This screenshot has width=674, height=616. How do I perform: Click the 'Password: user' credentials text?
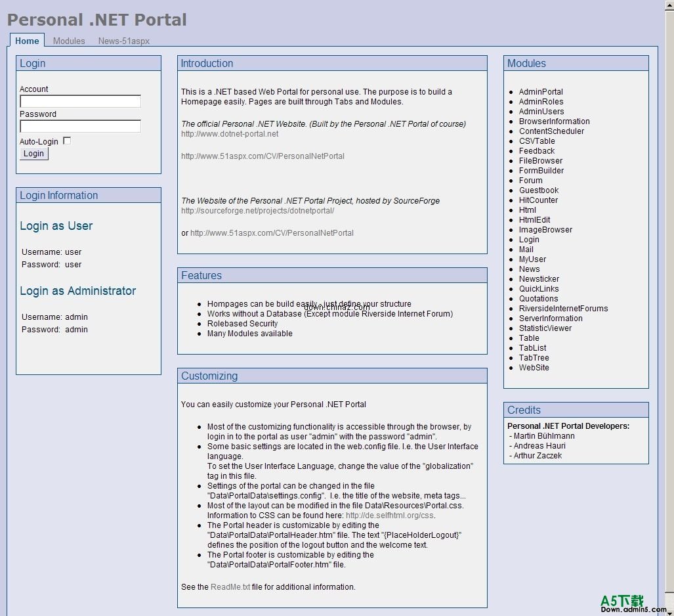tap(52, 265)
